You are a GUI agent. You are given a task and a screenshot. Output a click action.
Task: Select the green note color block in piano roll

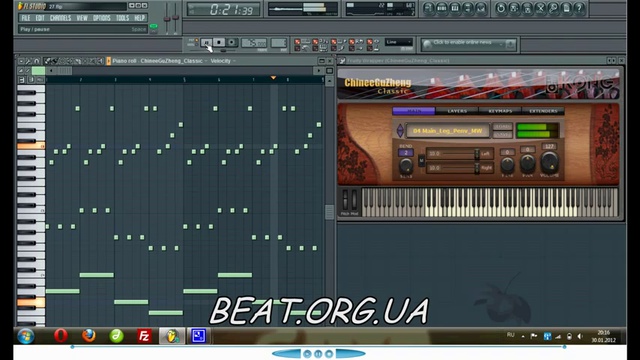(38, 71)
